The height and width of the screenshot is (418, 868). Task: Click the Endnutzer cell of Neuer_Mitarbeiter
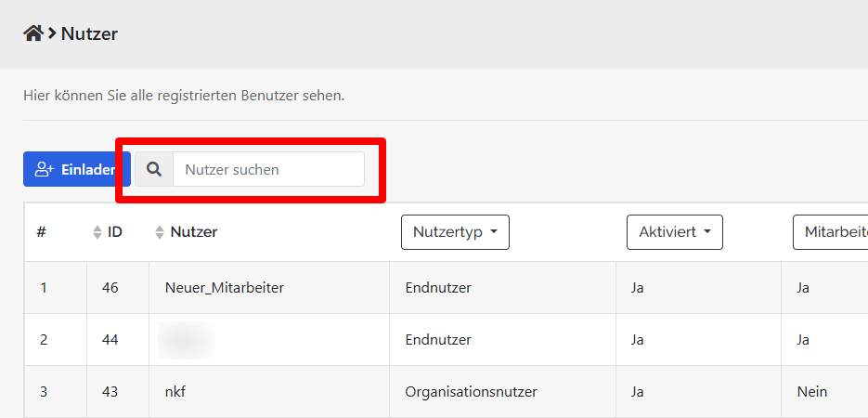coord(438,288)
